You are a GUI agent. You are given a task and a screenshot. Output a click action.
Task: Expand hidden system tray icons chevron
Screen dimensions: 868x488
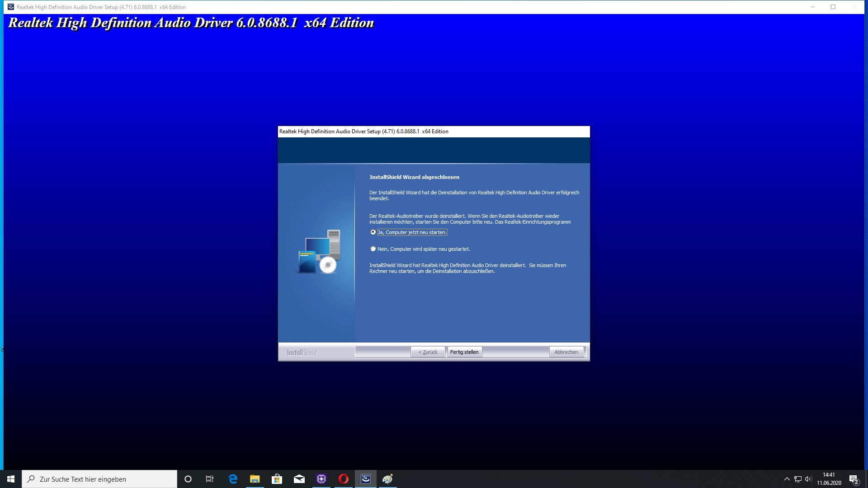[x=787, y=479]
